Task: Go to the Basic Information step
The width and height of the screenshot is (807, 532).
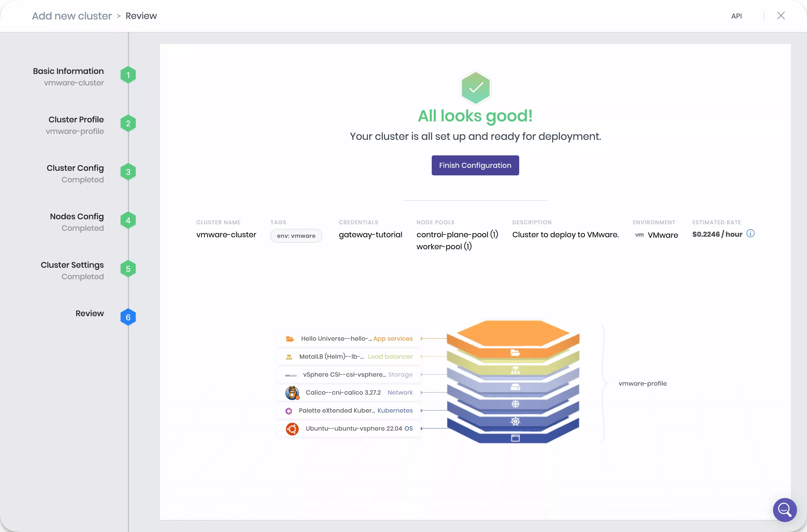Action: coord(68,71)
